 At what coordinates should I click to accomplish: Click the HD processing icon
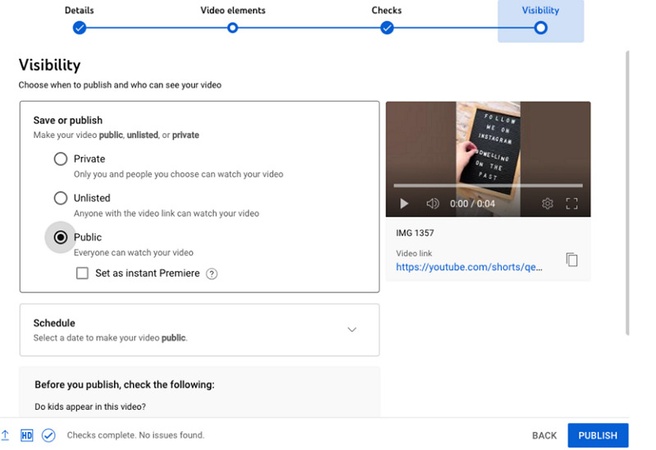tap(27, 435)
